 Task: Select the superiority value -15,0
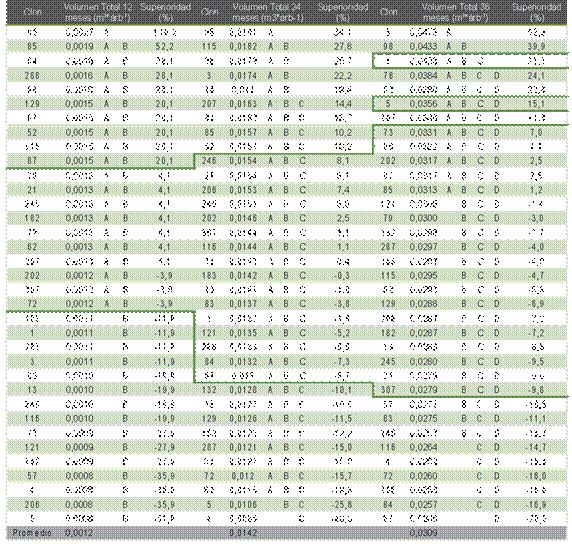[x=342, y=448]
